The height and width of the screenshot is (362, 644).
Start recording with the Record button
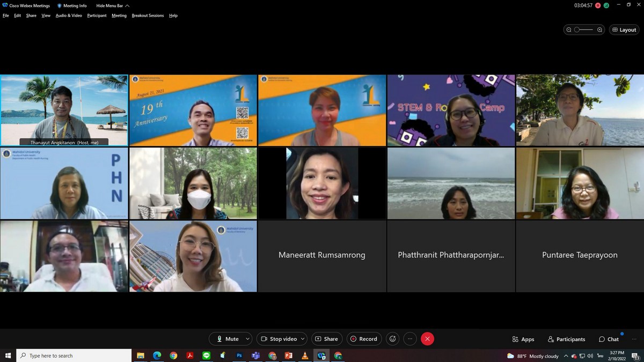click(363, 339)
